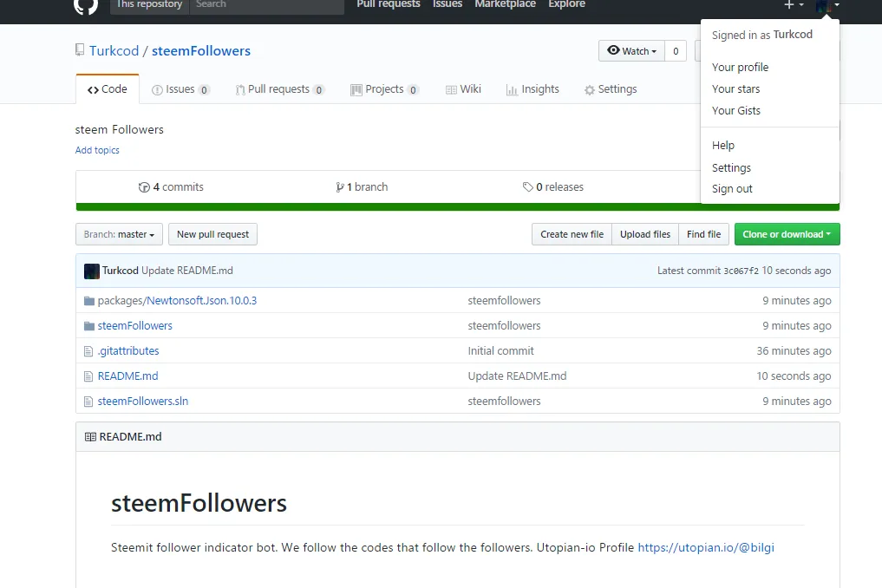Open Explore in top navigation

(567, 4)
